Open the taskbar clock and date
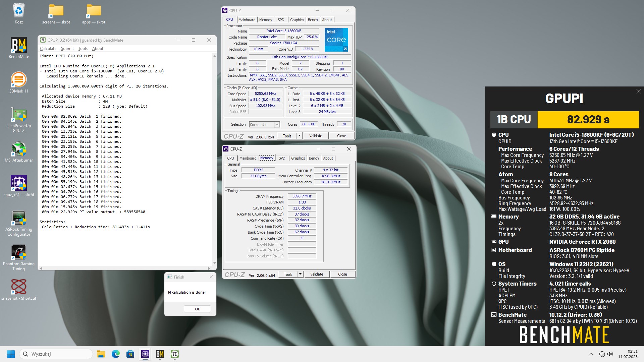 point(628,354)
